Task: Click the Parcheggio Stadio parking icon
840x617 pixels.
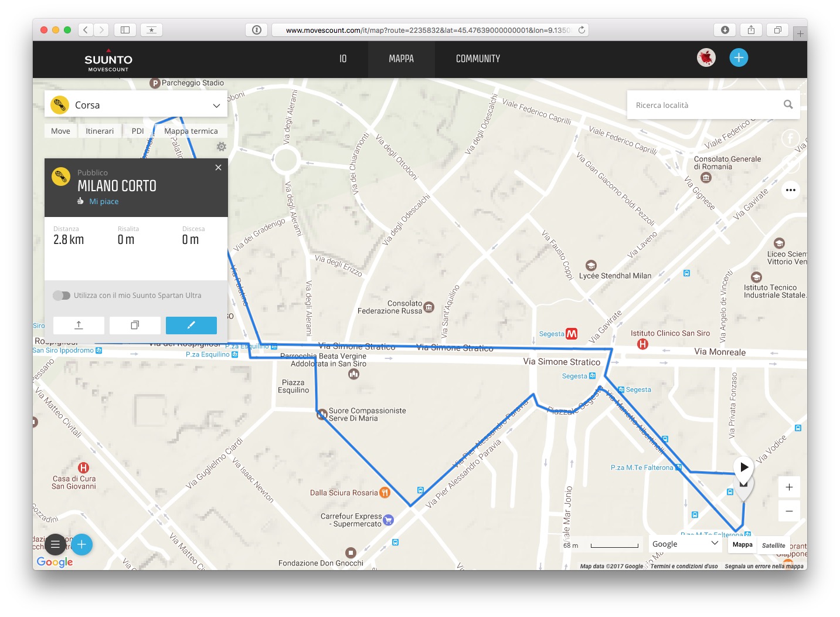Action: [155, 83]
